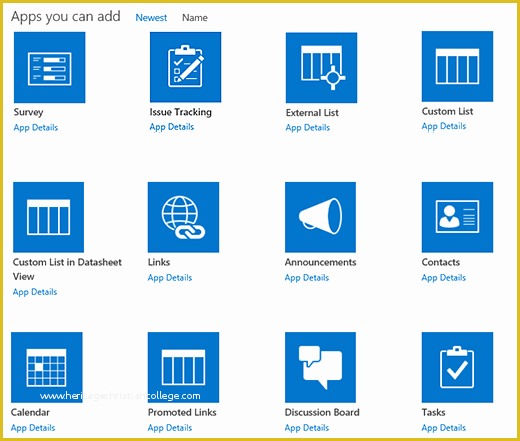View App Details under Issue Tracking

point(172,127)
